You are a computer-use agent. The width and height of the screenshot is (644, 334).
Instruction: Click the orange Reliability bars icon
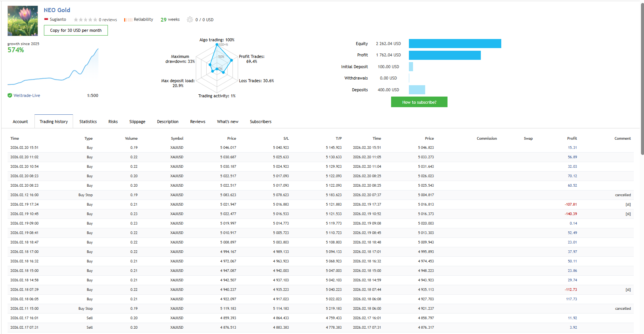coord(128,20)
